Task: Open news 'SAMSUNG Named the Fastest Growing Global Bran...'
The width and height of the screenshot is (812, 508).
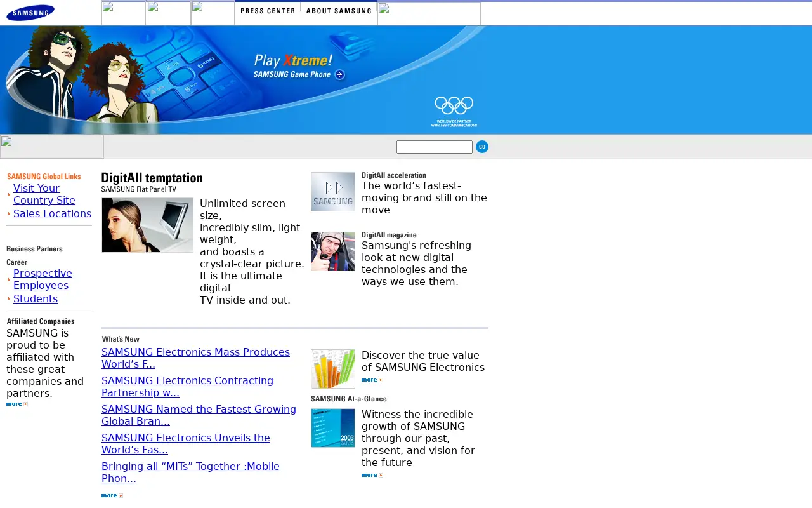Action: pyautogui.click(x=199, y=415)
